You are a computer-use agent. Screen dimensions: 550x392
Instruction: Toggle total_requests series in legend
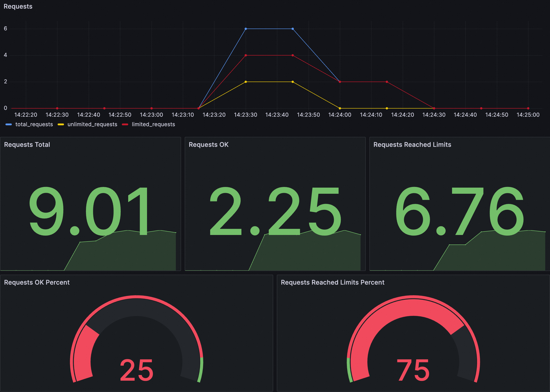(x=34, y=124)
